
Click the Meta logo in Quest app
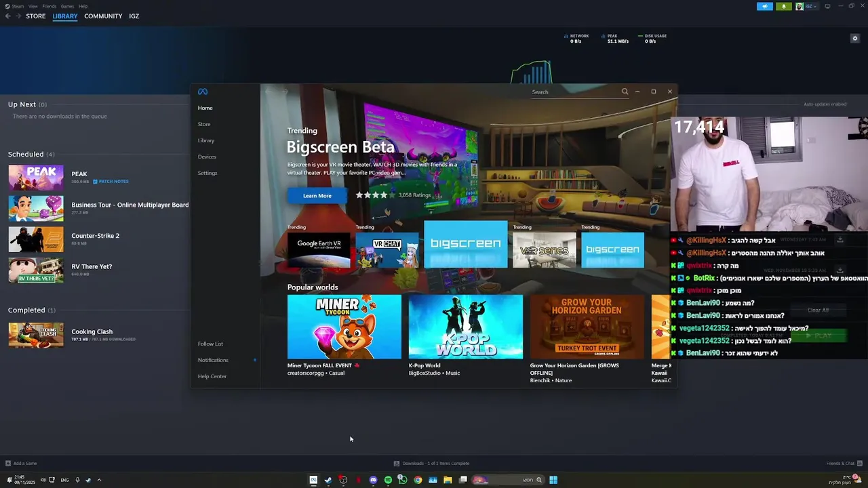[x=203, y=91]
